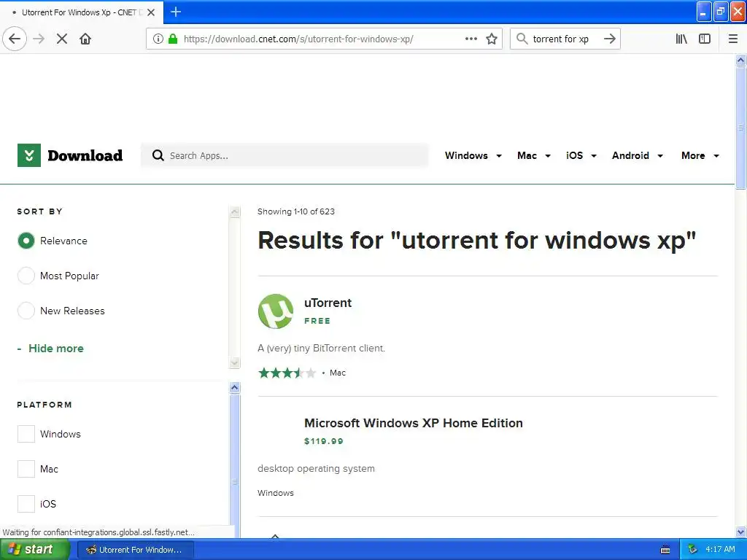Screen dimensions: 747x560
Task: Click the FREE label under uTorrent
Action: point(317,321)
